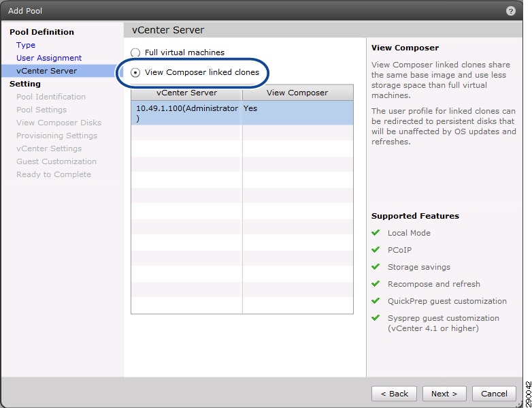Click Pool Settings step
This screenshot has height=408, width=532.
[x=41, y=110]
